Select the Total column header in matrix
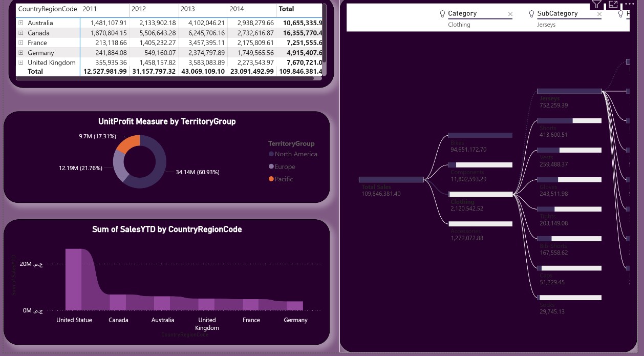Viewport: 644px width, 356px height. pos(286,9)
